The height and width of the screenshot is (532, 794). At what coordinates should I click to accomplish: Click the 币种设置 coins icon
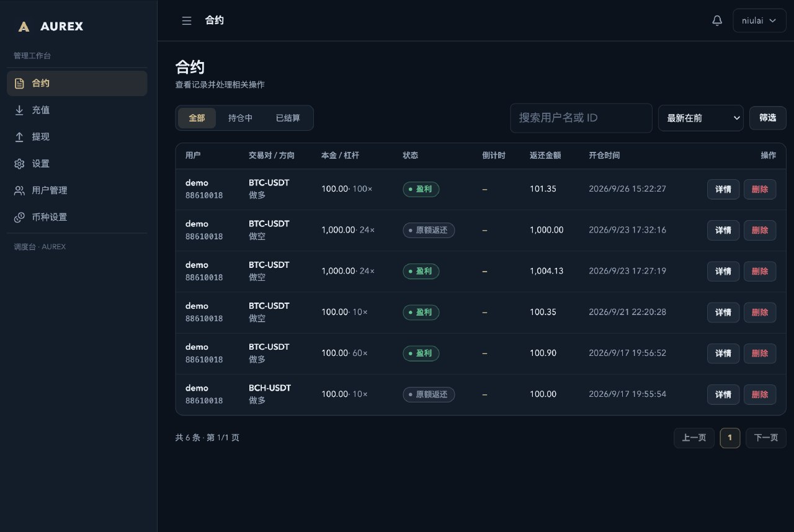pyautogui.click(x=19, y=217)
